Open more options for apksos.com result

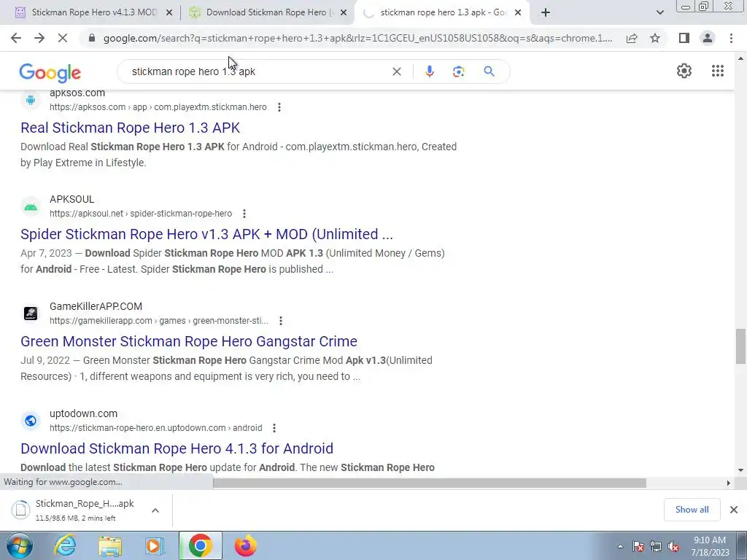click(279, 107)
